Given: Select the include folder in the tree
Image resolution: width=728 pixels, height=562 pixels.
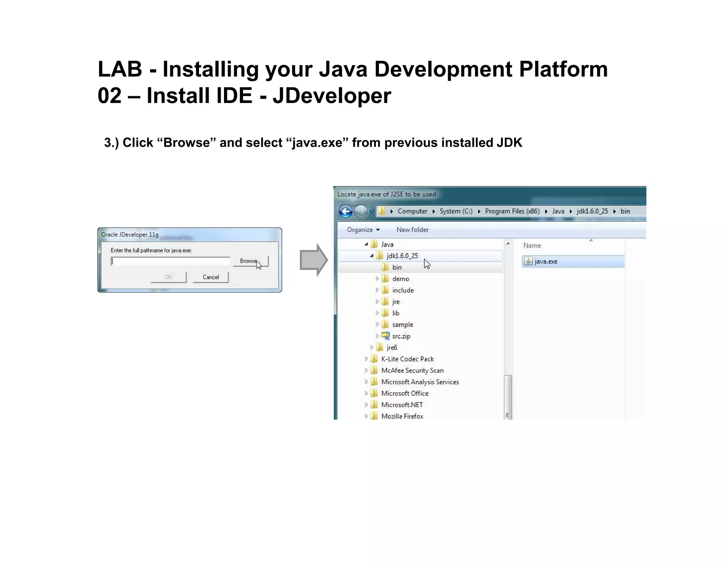Looking at the screenshot, I should click(403, 290).
